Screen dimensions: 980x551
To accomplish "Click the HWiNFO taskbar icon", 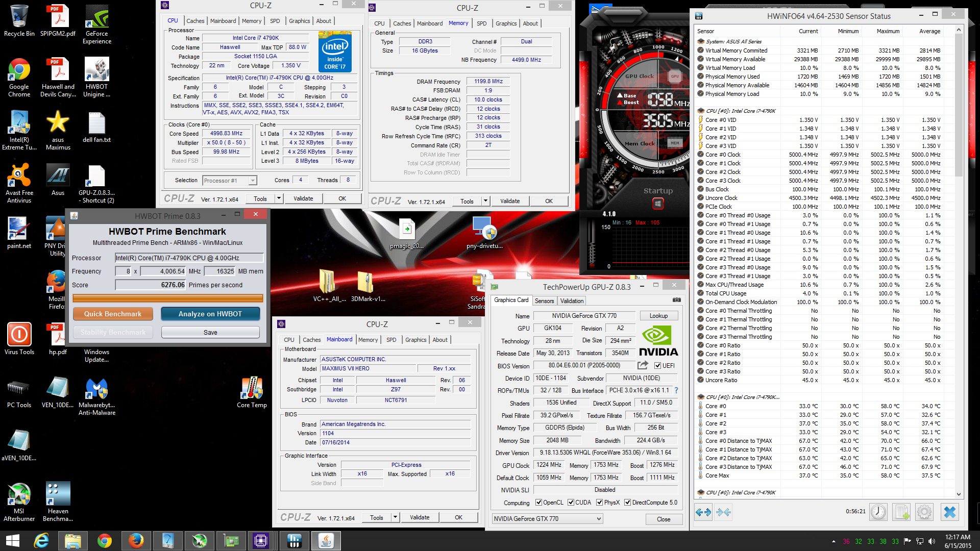I will coord(293,541).
